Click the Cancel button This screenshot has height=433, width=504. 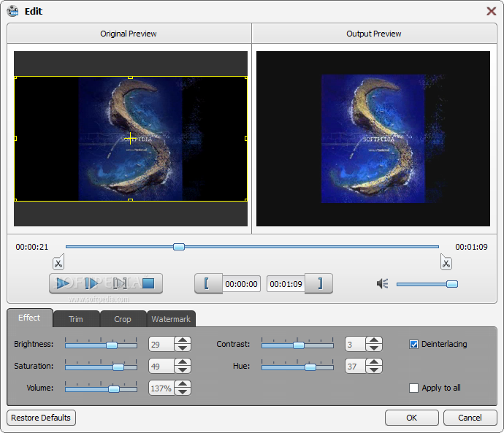tap(470, 418)
